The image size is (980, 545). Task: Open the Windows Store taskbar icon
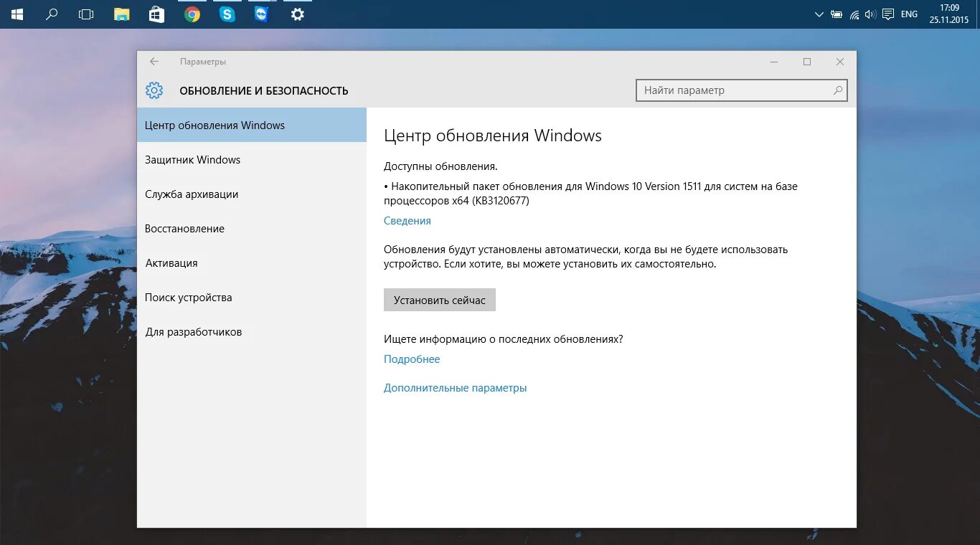pyautogui.click(x=156, y=14)
